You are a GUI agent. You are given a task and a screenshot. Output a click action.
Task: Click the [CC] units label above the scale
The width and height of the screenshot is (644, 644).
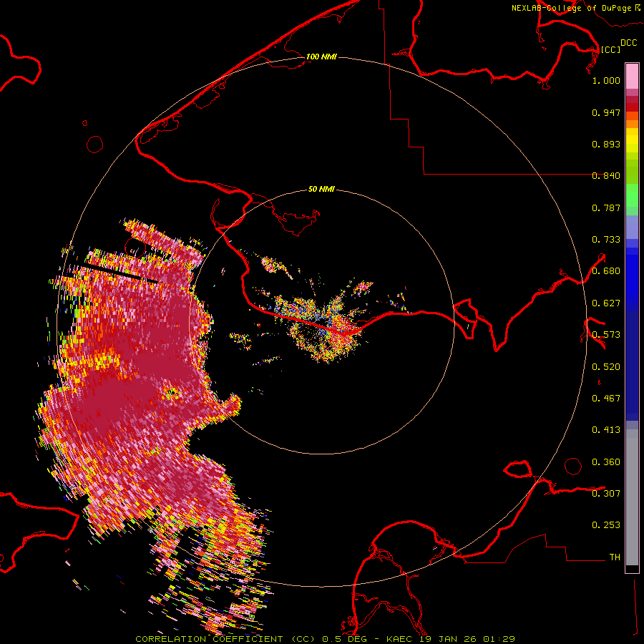pos(610,49)
